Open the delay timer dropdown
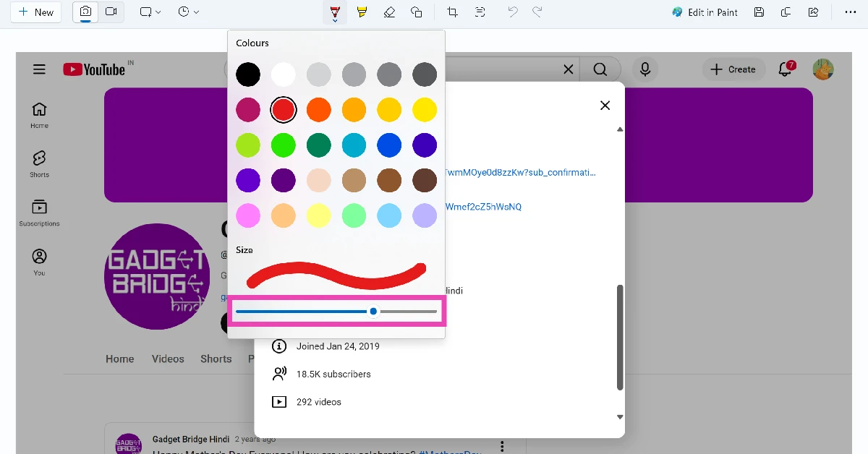 (x=187, y=12)
